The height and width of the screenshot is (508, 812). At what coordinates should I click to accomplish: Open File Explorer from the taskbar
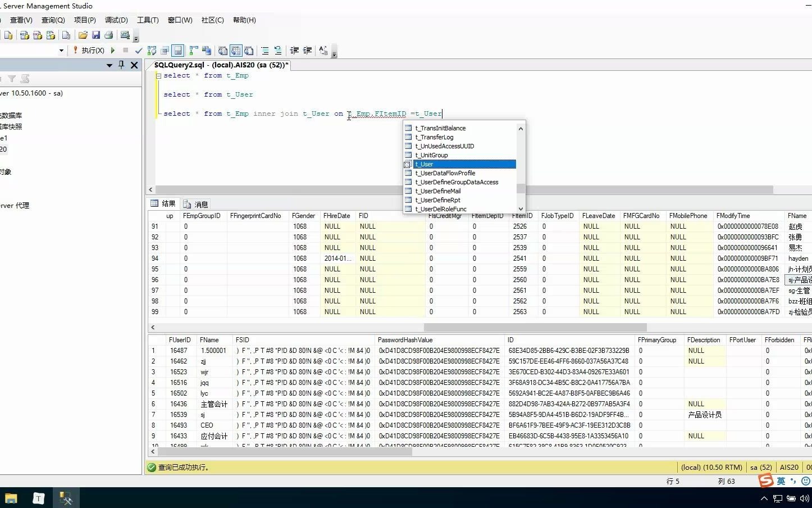coord(11,498)
